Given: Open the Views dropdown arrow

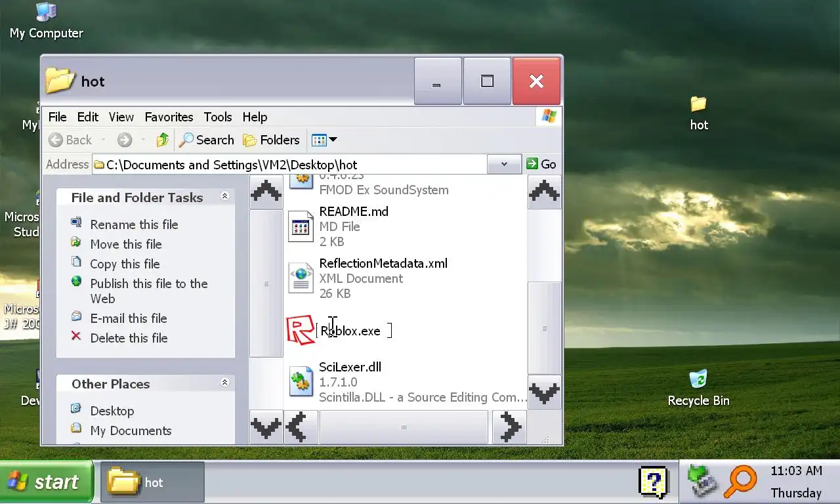Looking at the screenshot, I should point(333,140).
